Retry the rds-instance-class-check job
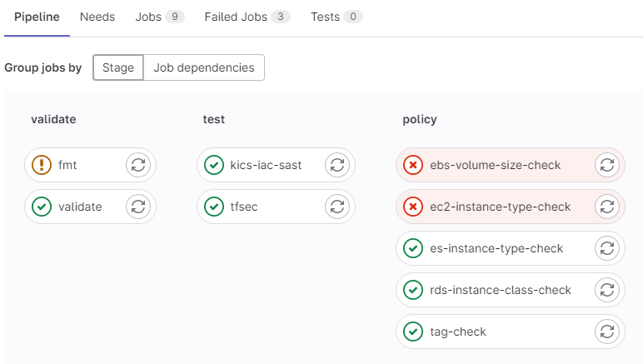 607,290
